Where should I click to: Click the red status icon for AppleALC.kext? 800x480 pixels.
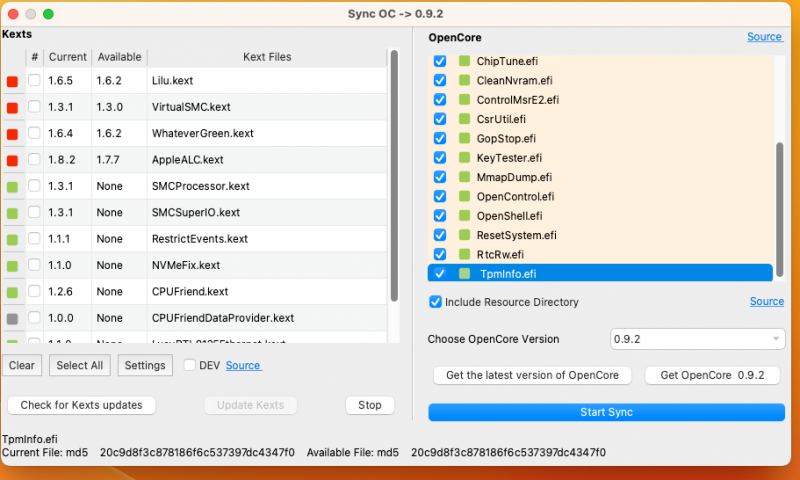12,160
